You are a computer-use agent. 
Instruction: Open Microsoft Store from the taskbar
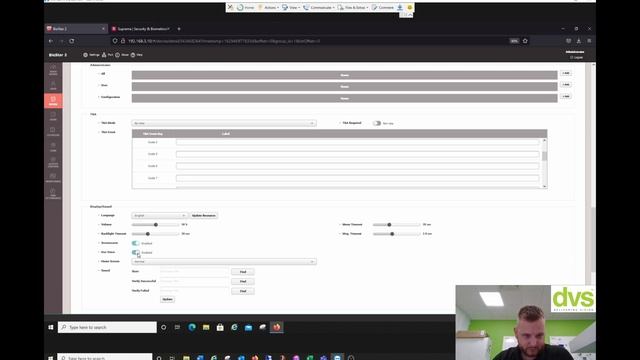[x=220, y=327]
